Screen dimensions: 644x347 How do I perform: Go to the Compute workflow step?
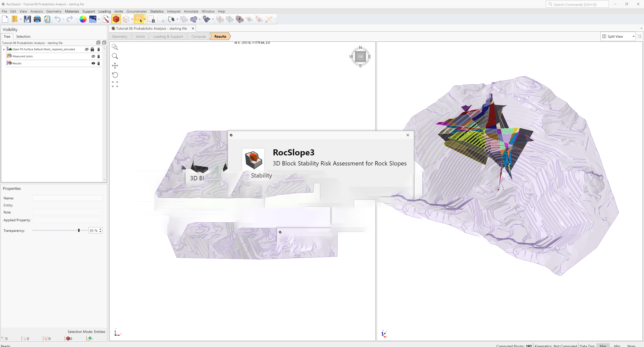198,36
